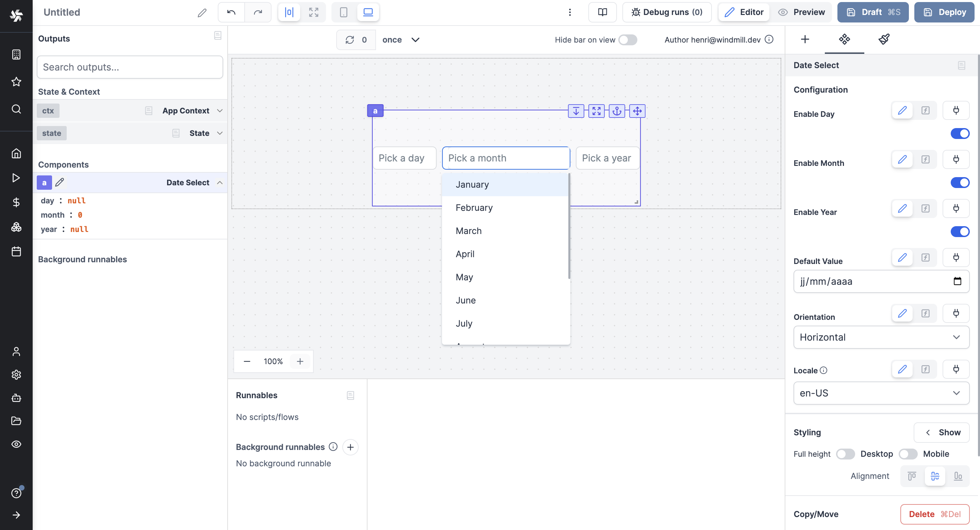
Task: Expand the App Context ctx row
Action: [219, 111]
